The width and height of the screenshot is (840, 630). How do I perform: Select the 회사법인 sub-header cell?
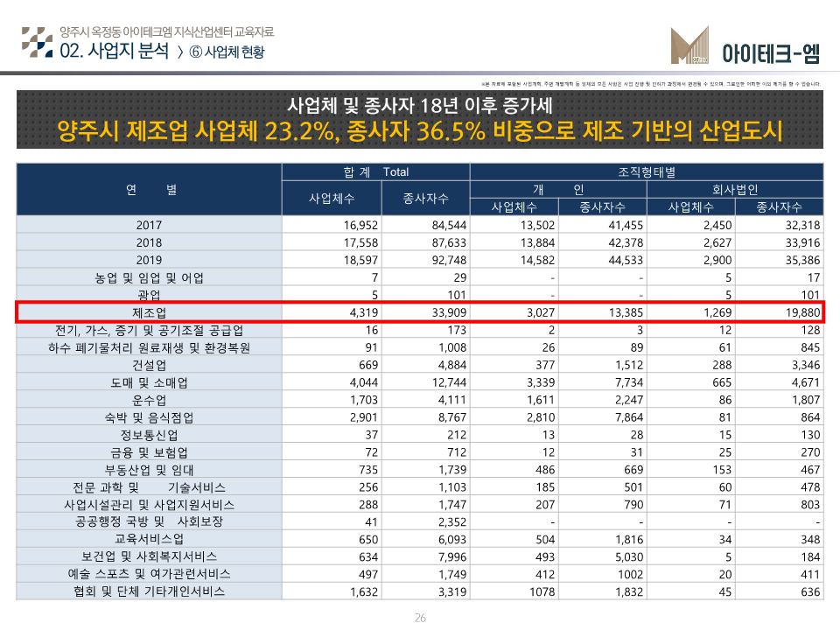735,189
